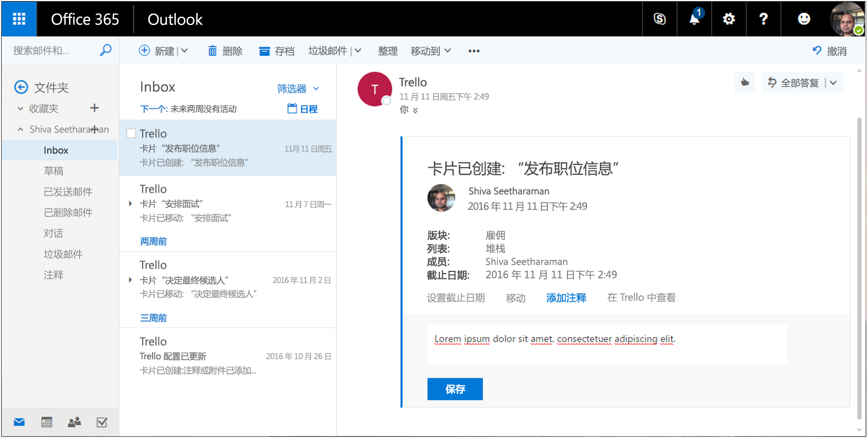This screenshot has width=868, height=438.
Task: Click the '全部答复' reply all button
Action: 800,82
